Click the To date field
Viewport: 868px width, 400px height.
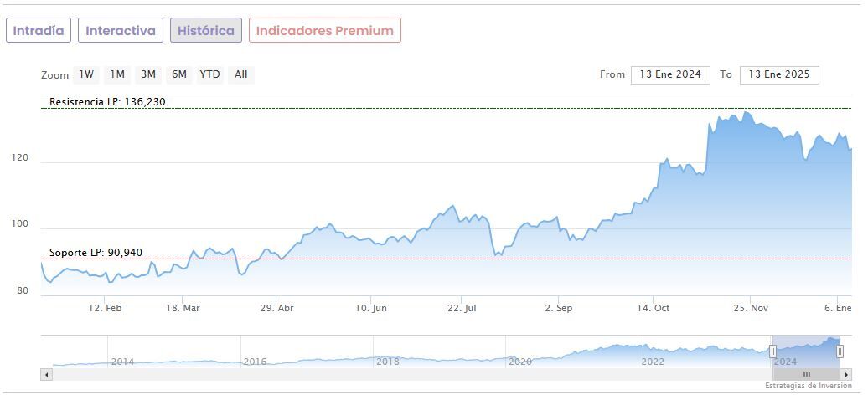(x=779, y=74)
